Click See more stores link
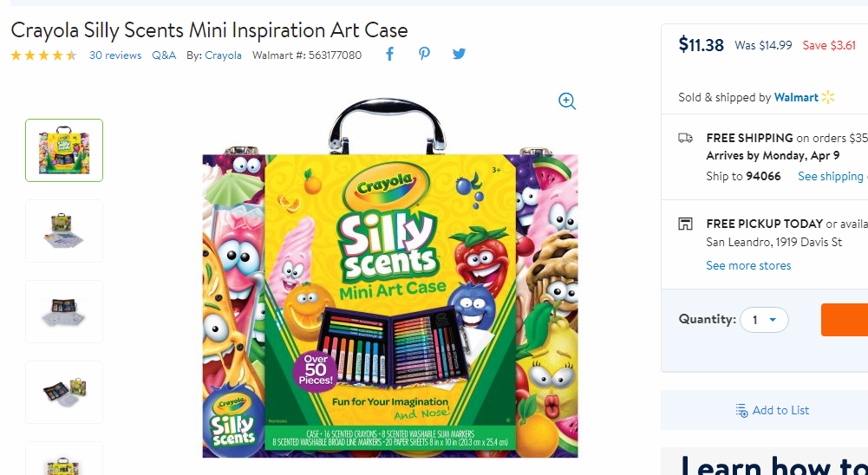This screenshot has height=475, width=868. (x=748, y=266)
